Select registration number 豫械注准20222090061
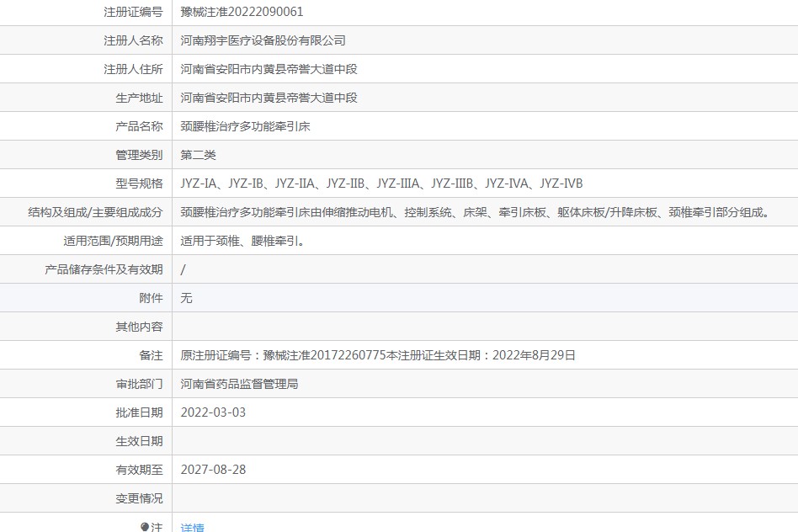The height and width of the screenshot is (532, 798). pyautogui.click(x=242, y=12)
